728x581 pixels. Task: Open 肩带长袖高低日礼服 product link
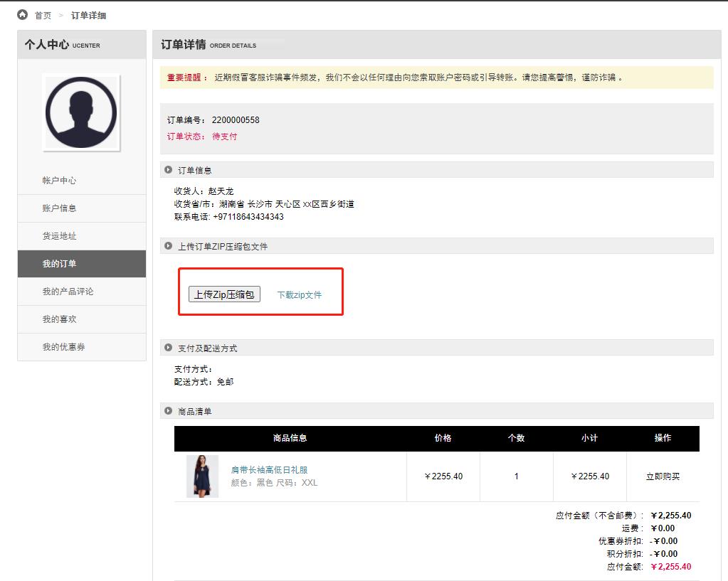[269, 469]
